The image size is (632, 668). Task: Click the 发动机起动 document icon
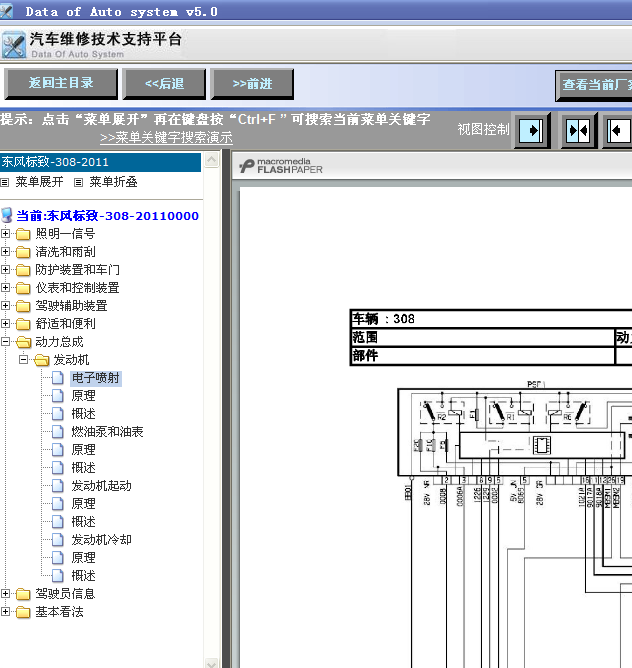tap(58, 486)
